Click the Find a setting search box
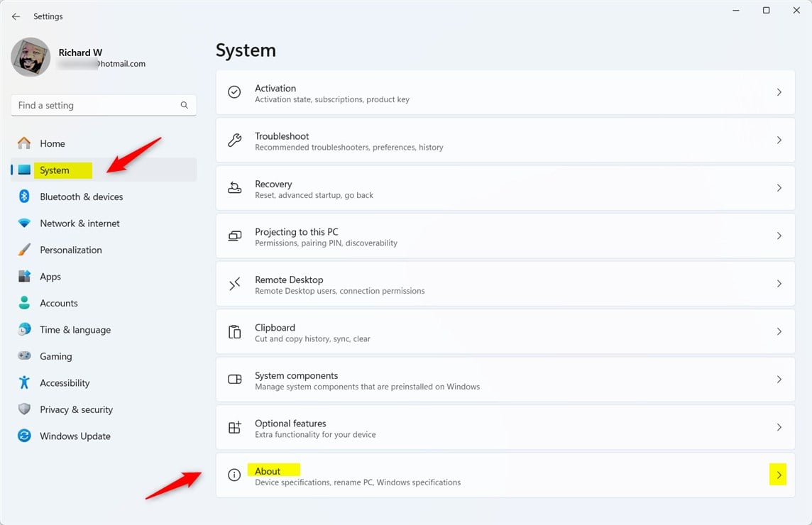This screenshot has height=525, width=812. point(104,106)
